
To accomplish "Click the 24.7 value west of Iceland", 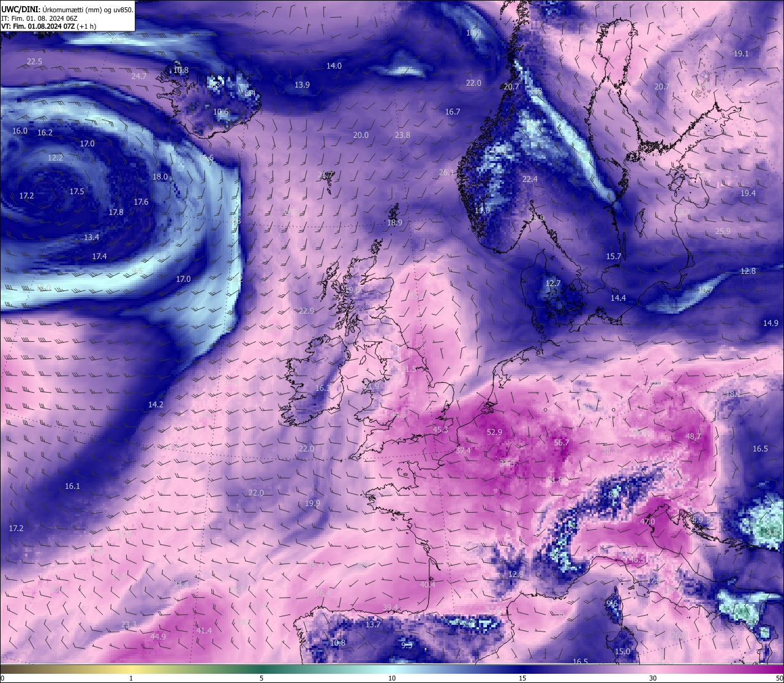I will (x=139, y=77).
